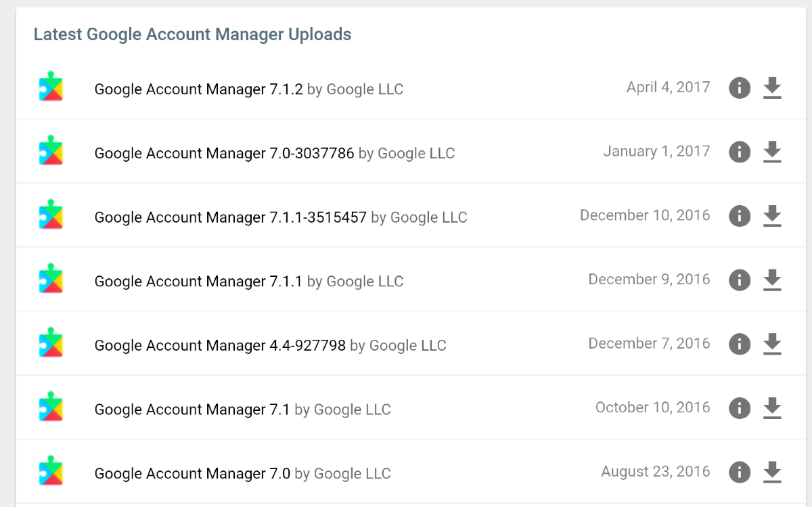Open Google Account Manager 7.0-3037786 link
The height and width of the screenshot is (507, 812).
pos(224,154)
